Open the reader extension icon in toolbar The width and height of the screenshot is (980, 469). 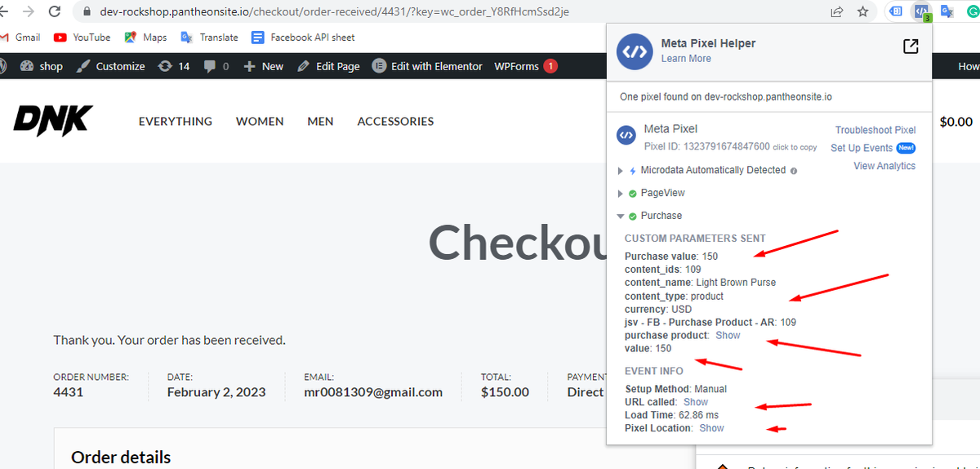click(x=896, y=11)
